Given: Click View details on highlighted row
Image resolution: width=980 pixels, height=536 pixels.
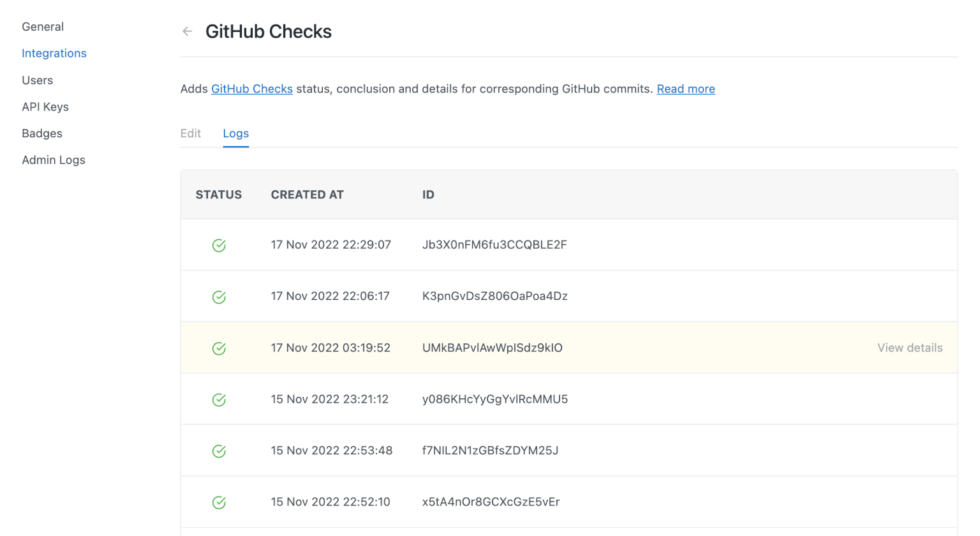Looking at the screenshot, I should click(910, 348).
